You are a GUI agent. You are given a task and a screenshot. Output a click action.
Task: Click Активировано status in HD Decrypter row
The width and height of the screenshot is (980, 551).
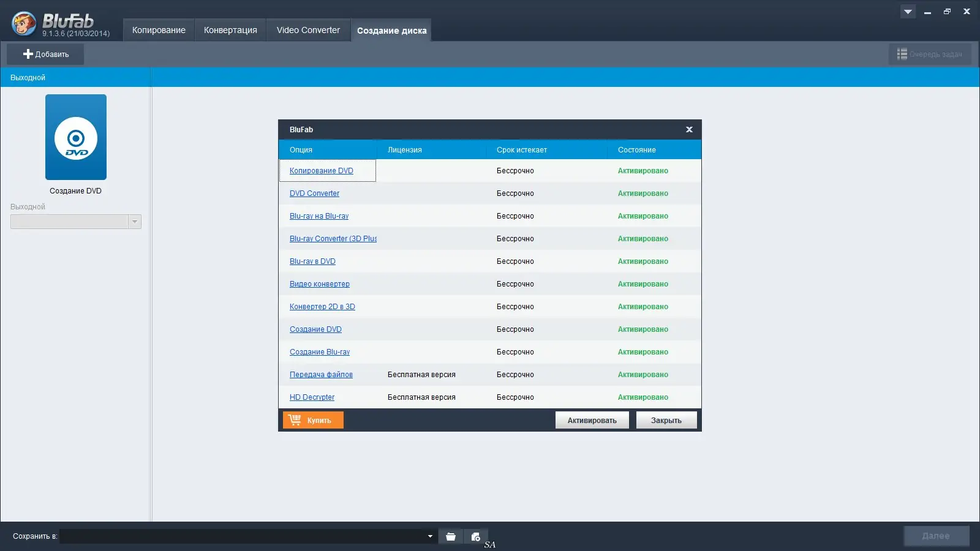click(x=643, y=397)
